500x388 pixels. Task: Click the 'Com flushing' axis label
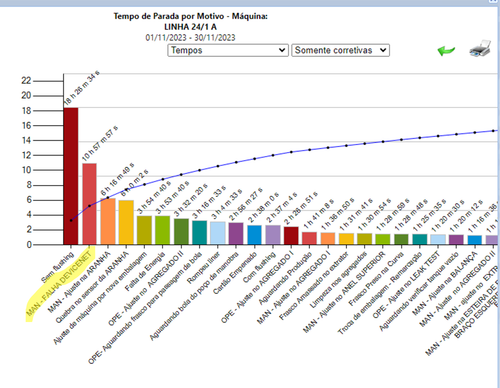click(259, 267)
